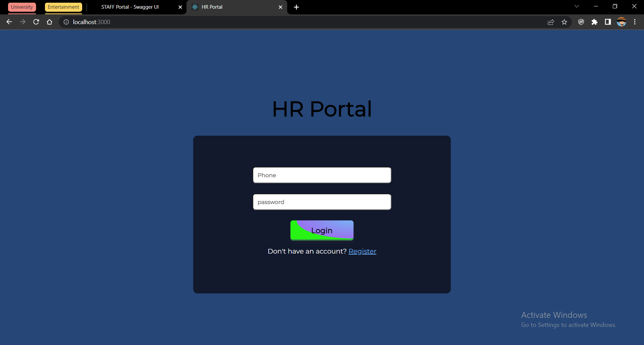The image size is (644, 345).
Task: Open the three-dot browser menu
Action: pyautogui.click(x=635, y=22)
